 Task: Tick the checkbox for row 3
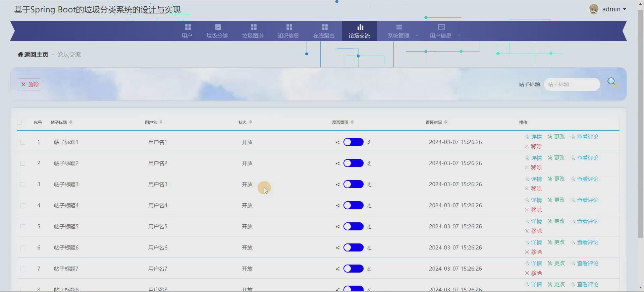23,185
